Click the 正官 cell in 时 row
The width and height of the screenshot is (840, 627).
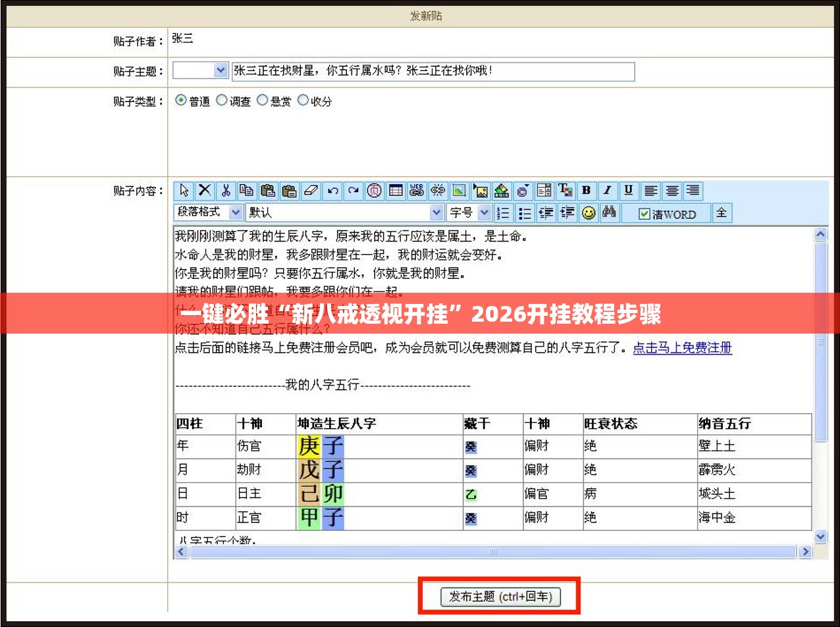click(x=265, y=518)
